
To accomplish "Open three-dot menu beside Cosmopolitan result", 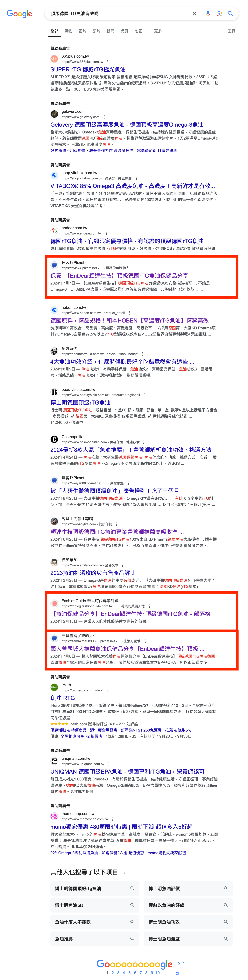I will (x=144, y=442).
